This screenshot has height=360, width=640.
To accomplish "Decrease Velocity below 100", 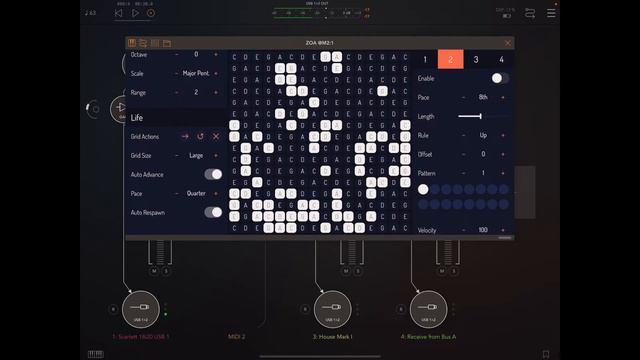I will coord(464,230).
